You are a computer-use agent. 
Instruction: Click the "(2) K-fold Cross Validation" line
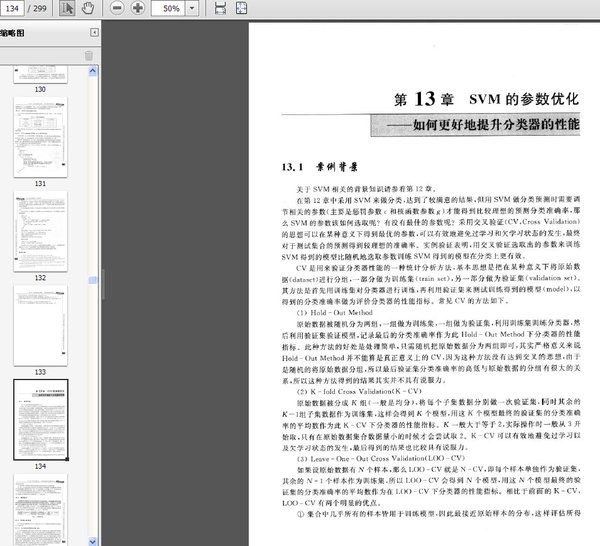359,391
